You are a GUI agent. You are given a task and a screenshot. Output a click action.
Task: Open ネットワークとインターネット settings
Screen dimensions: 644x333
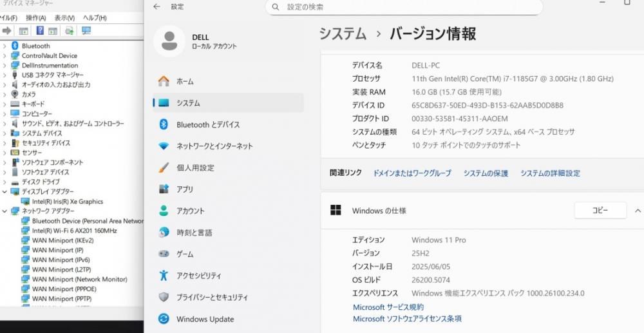pyautogui.click(x=228, y=146)
